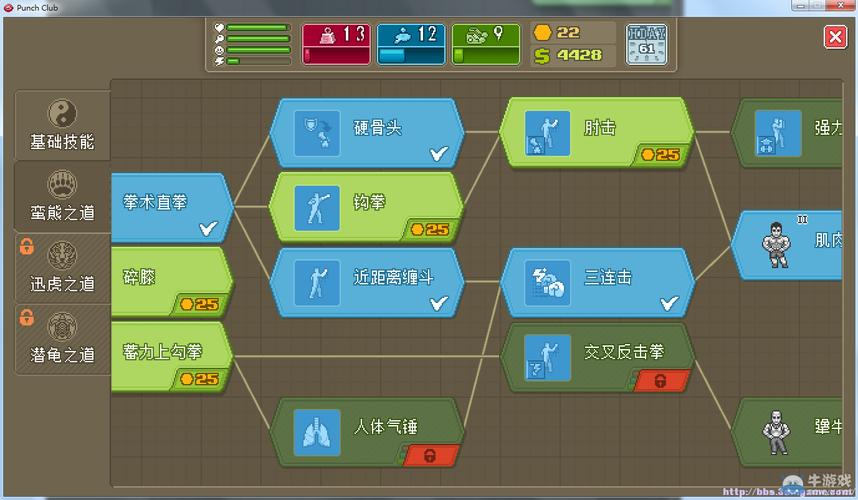The width and height of the screenshot is (858, 500).
Task: Click the 25 point cost on 钩拳
Action: click(431, 229)
